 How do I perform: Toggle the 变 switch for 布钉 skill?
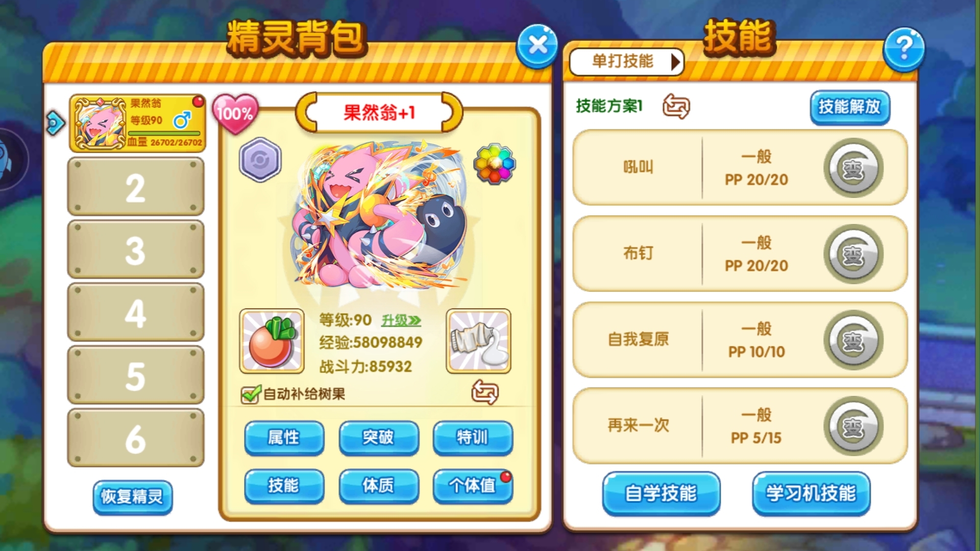pyautogui.click(x=853, y=254)
